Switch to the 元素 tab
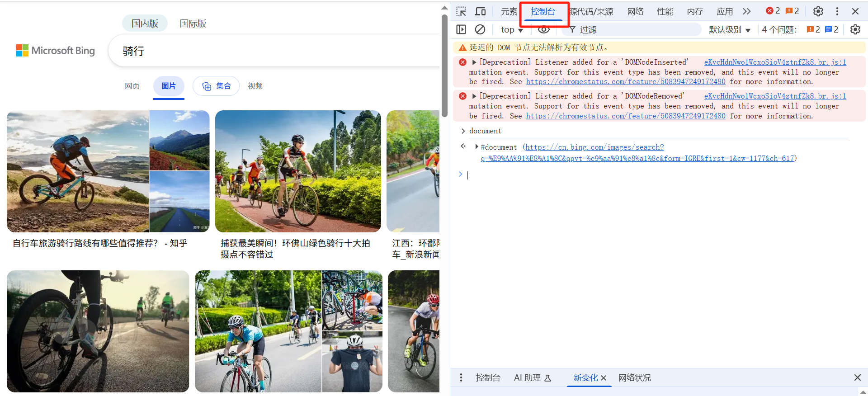 [x=509, y=12]
